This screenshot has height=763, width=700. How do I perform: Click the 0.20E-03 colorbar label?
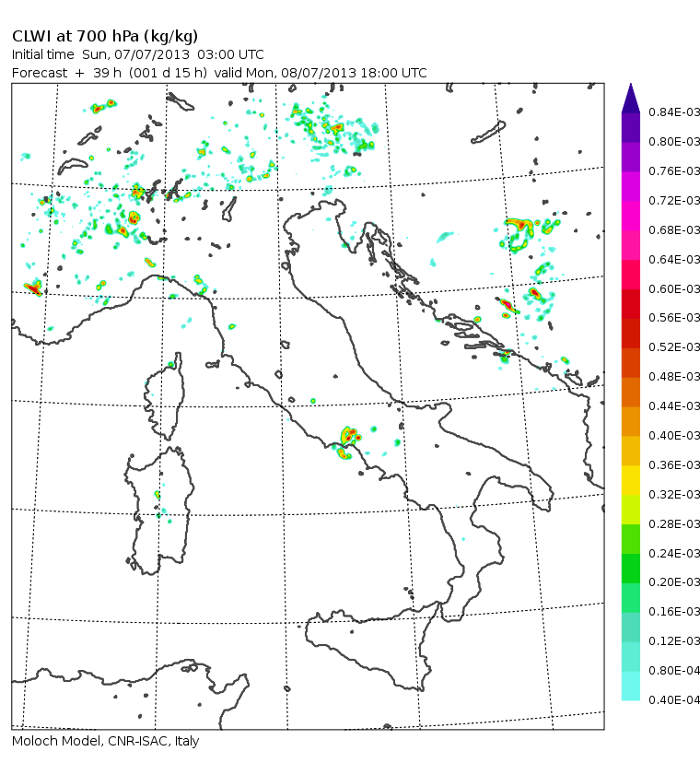[674, 582]
